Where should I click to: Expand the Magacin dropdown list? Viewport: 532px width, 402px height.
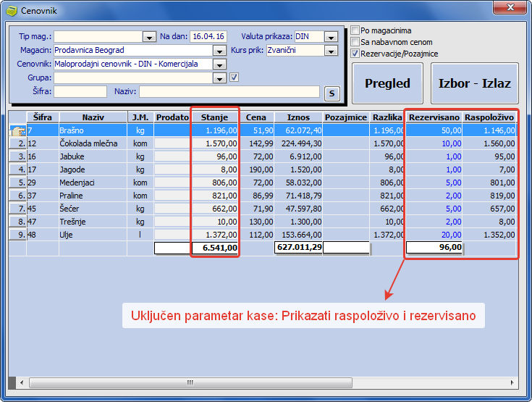[219, 51]
